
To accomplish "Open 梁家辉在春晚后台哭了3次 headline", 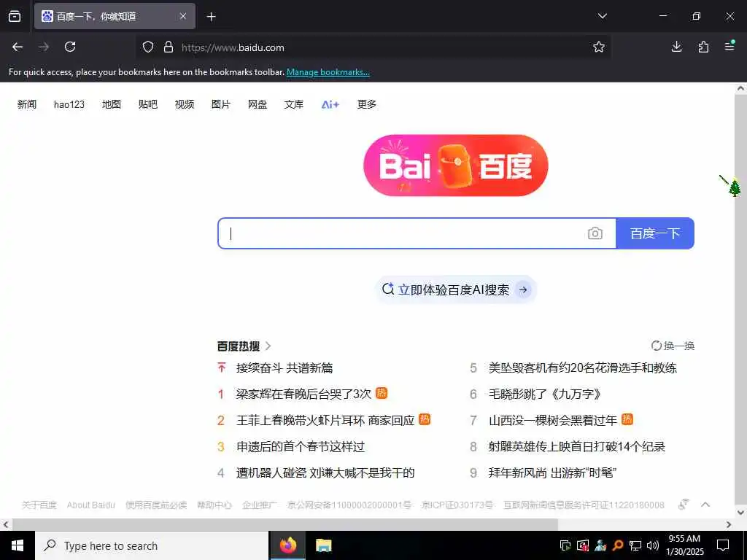I will [x=303, y=394].
